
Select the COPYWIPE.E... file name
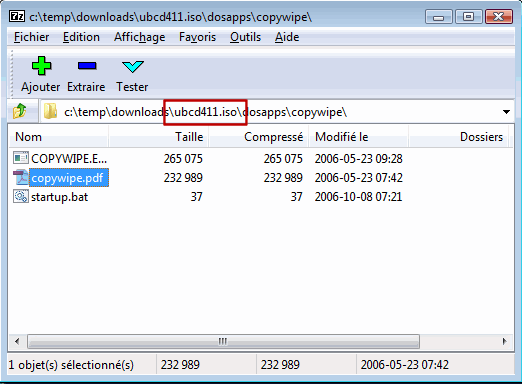click(69, 159)
